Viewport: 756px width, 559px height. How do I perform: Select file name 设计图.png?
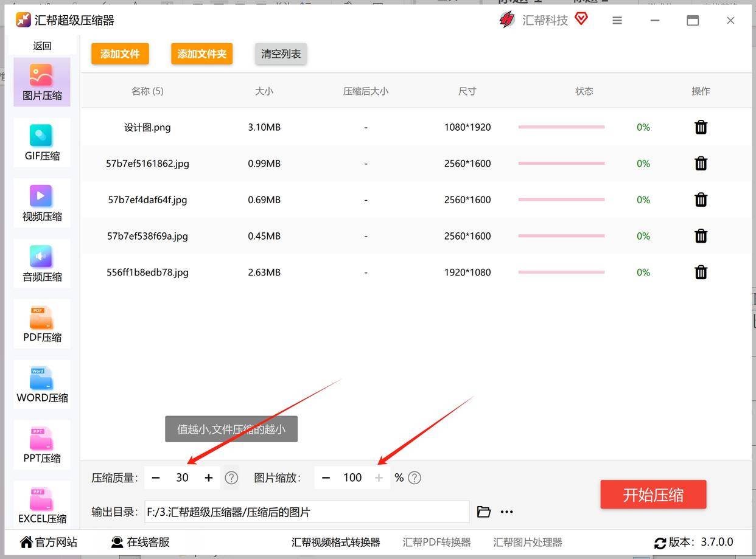click(x=147, y=127)
